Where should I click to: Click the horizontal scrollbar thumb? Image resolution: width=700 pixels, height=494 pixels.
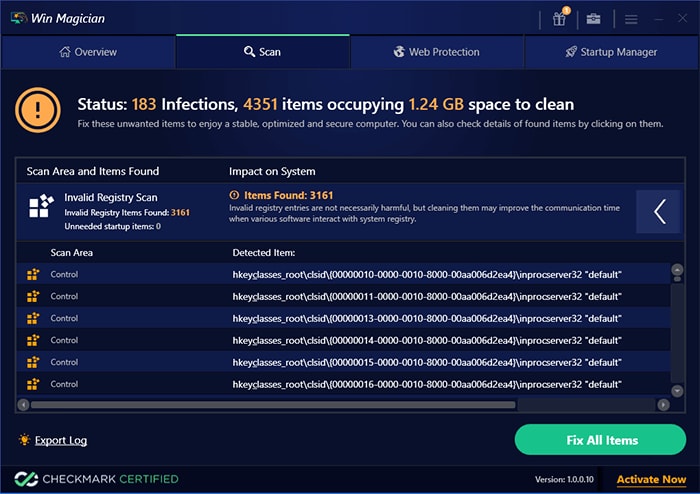(x=273, y=405)
